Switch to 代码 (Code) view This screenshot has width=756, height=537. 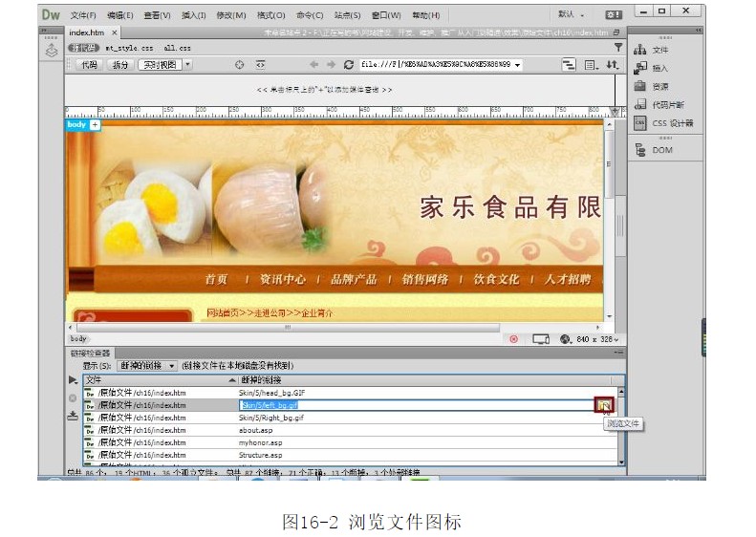pos(88,65)
